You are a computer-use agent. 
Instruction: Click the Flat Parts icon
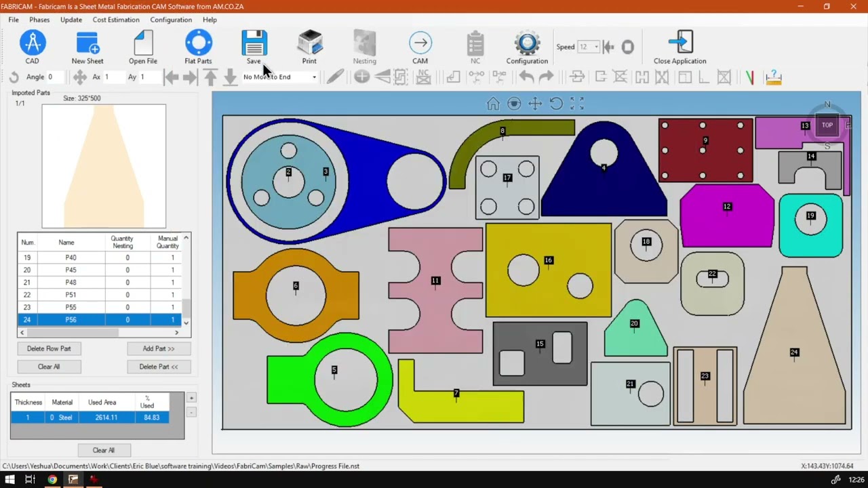[x=198, y=43]
